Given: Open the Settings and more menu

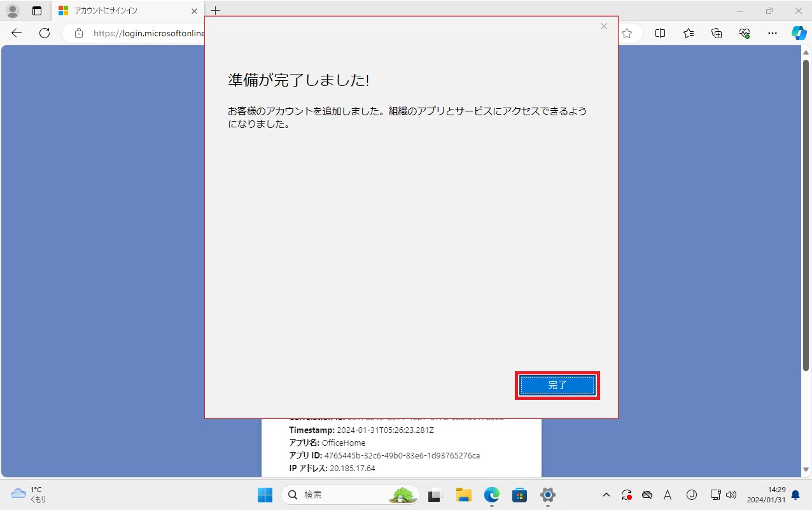Looking at the screenshot, I should [x=772, y=33].
